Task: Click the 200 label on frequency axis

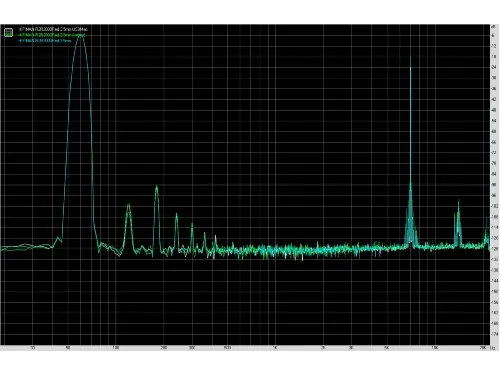Action: pos(164,348)
